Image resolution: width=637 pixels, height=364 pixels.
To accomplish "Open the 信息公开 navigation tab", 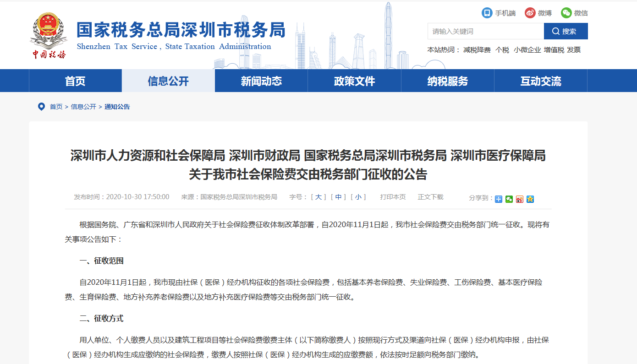I will coord(168,81).
